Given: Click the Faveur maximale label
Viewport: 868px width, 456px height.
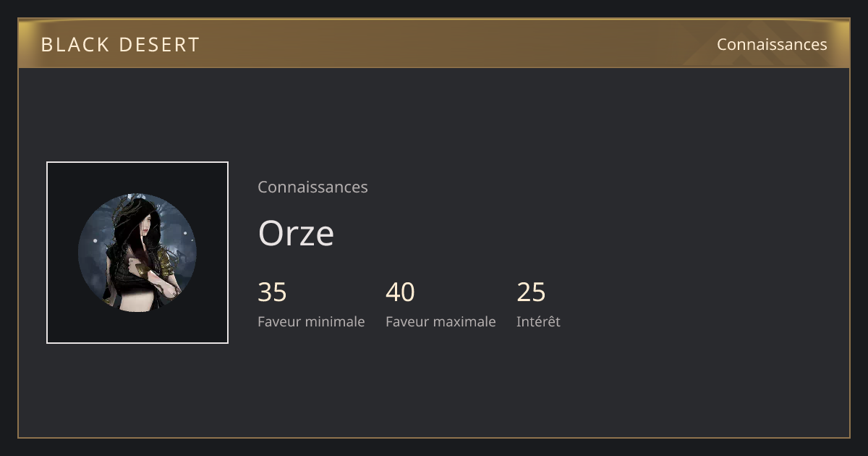Looking at the screenshot, I should (441, 321).
